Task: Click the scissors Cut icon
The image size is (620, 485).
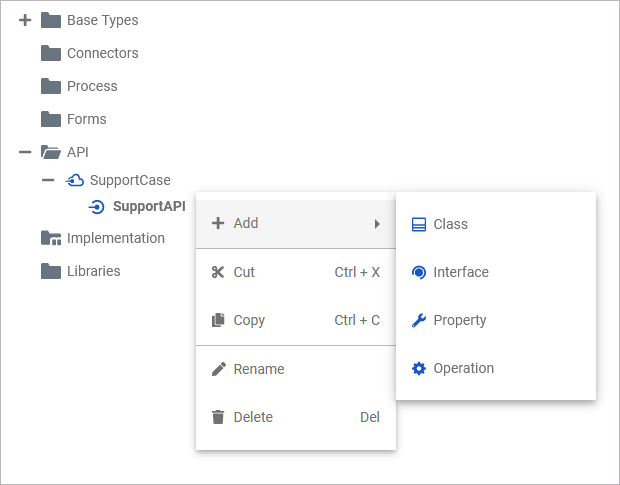Action: click(x=218, y=272)
